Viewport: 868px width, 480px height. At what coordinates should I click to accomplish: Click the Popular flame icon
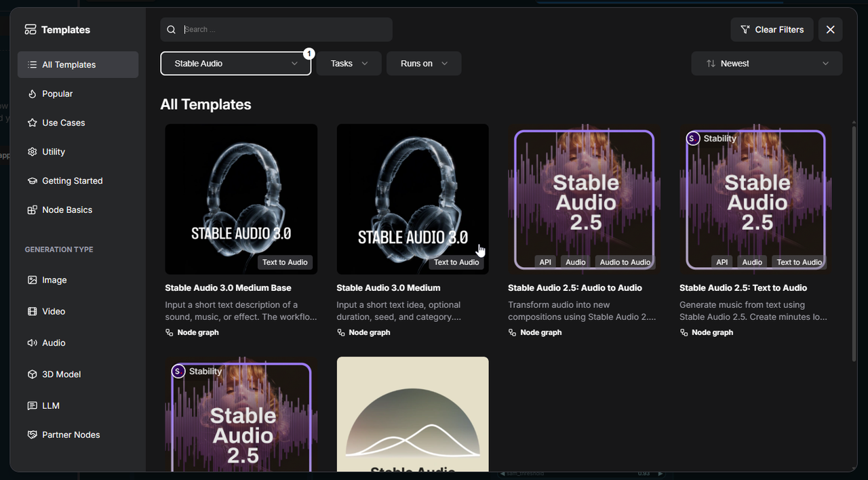[32, 94]
